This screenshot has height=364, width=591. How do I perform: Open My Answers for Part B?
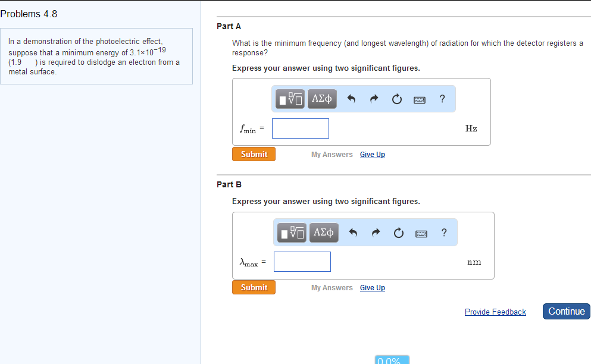pos(332,288)
